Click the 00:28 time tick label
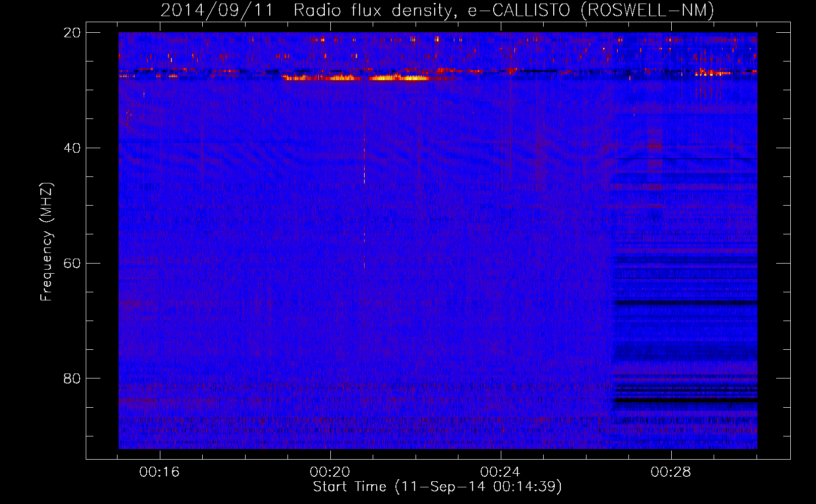The image size is (816, 504). pyautogui.click(x=671, y=472)
